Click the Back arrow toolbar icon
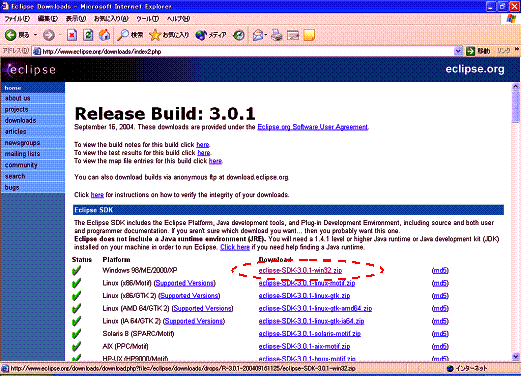Screen dimensions: 523x377 (10, 35)
